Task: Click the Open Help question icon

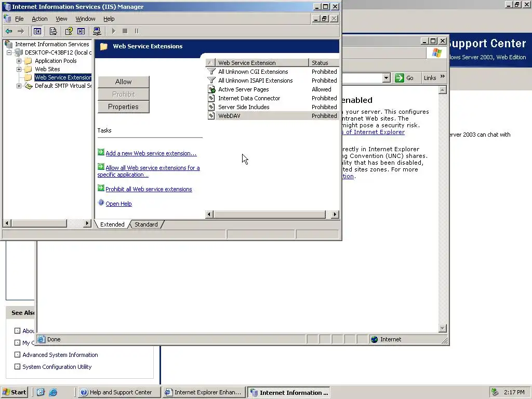Action: tap(101, 203)
